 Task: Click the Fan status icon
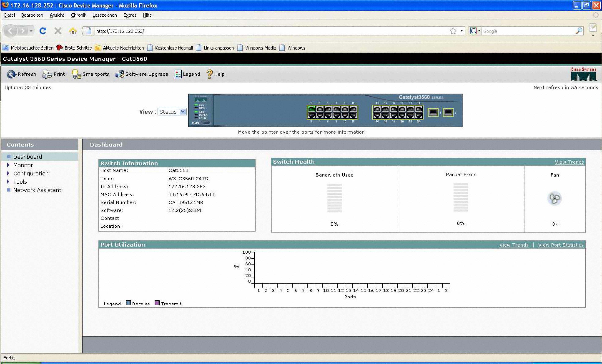tap(554, 198)
